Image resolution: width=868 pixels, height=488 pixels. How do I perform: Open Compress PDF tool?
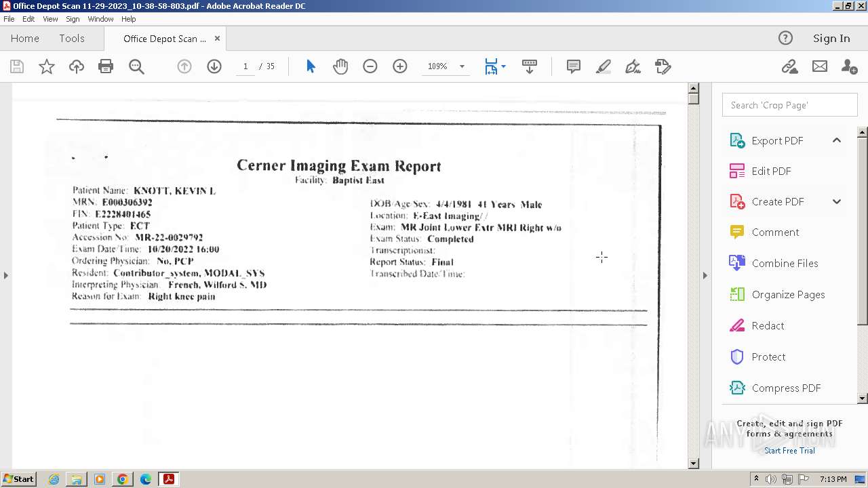[786, 388]
